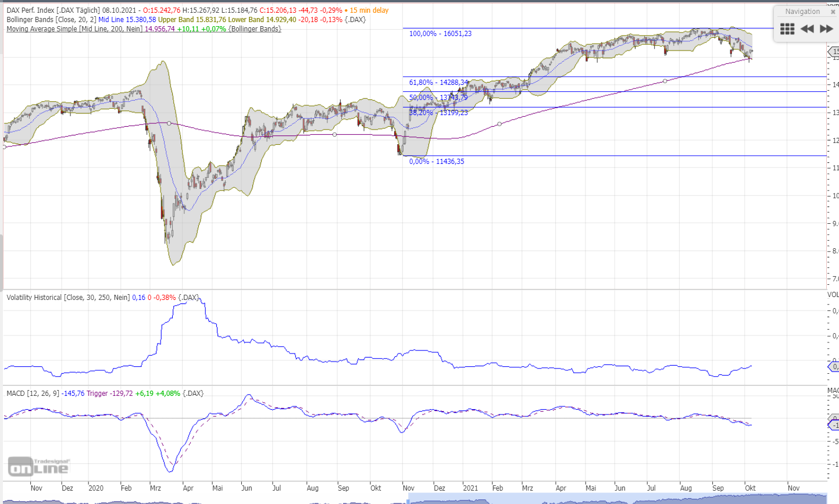Click the highlighted range in bottom overview scrollbar

coord(616,499)
